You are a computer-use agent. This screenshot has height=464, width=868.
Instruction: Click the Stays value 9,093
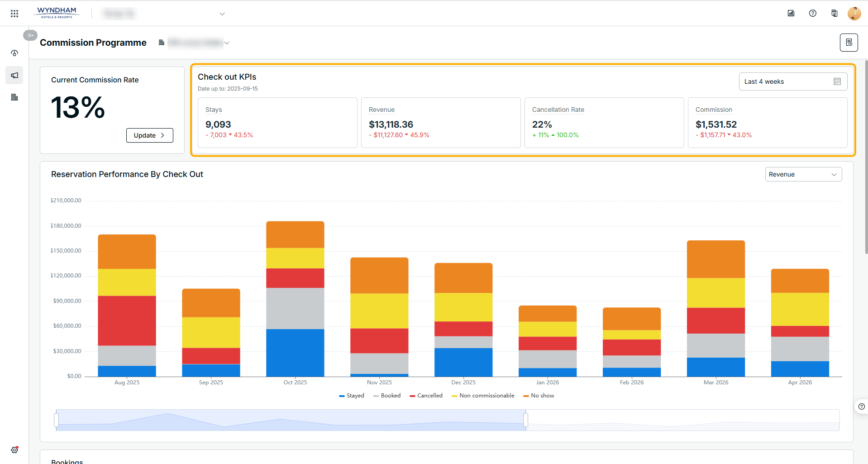coord(218,124)
